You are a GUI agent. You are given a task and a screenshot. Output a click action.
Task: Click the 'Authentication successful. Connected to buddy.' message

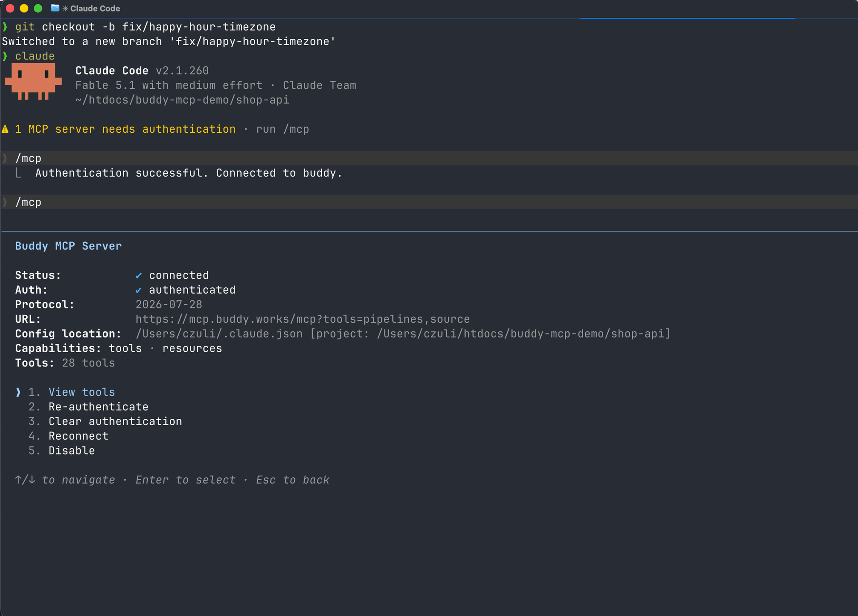[189, 173]
